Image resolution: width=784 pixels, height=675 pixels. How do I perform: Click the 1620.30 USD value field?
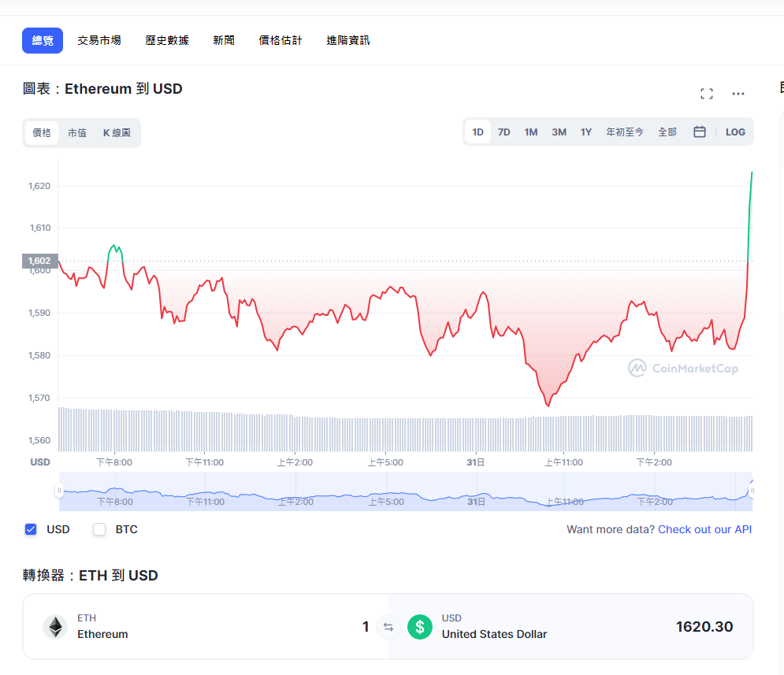tap(704, 626)
